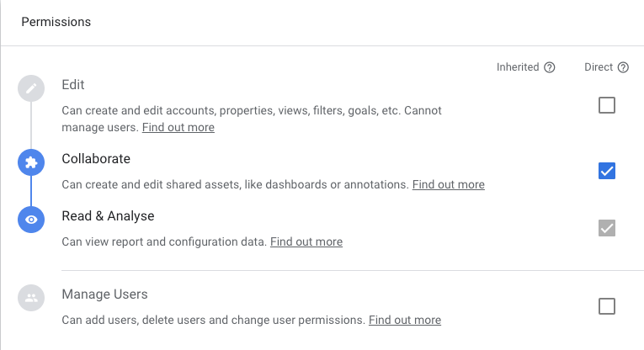Click the Collaborate puzzle piece icon

click(31, 162)
